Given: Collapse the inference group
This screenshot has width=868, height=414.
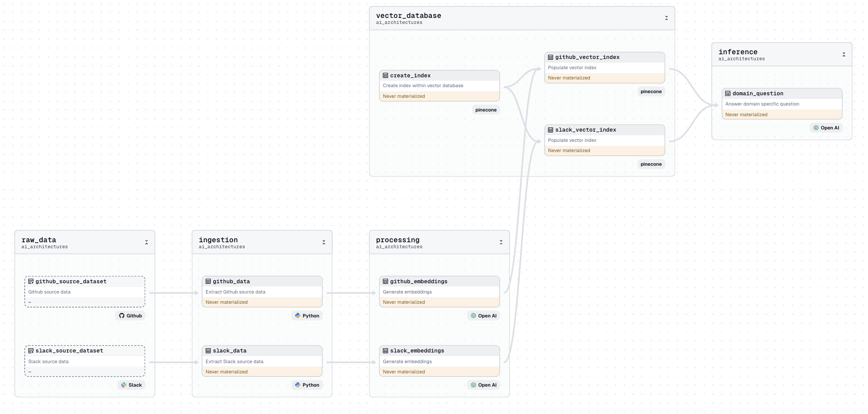Looking at the screenshot, I should [844, 55].
